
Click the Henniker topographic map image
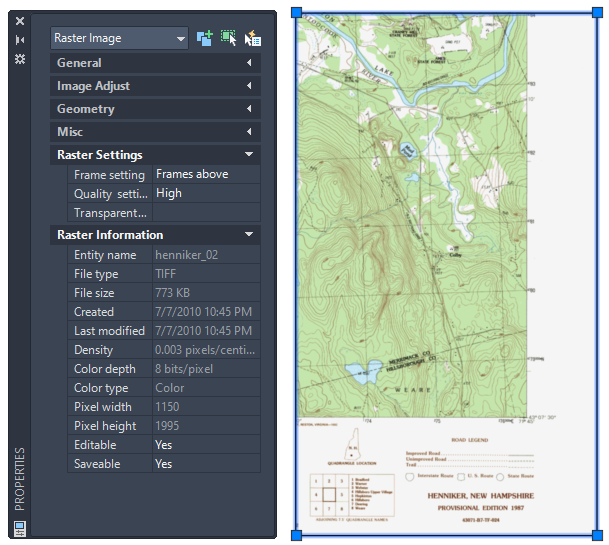tap(447, 274)
